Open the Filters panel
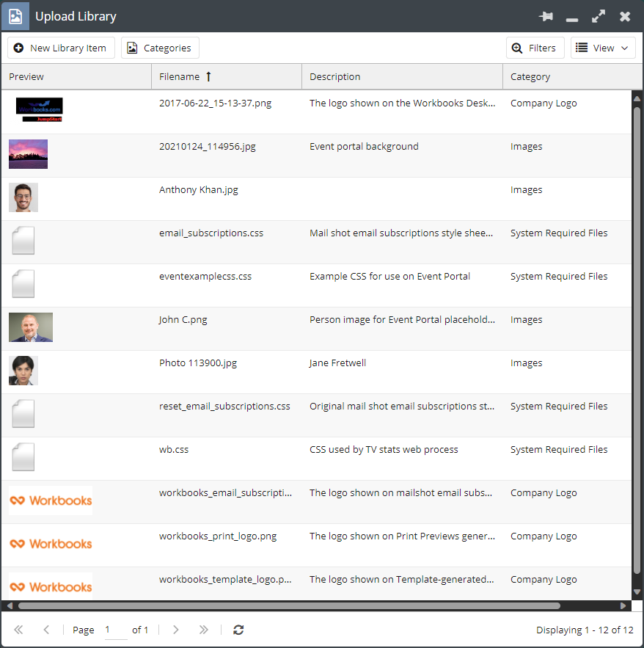This screenshot has height=648, width=644. click(535, 48)
